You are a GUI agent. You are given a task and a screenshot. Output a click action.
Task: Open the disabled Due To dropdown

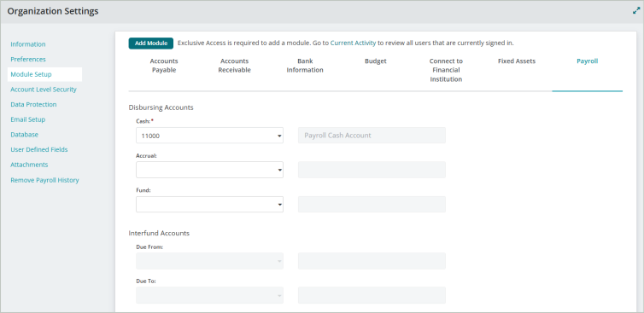coord(209,295)
